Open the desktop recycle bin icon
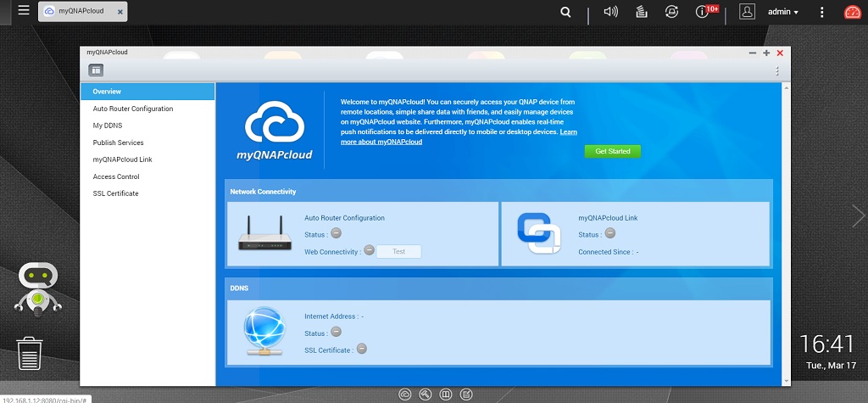The image size is (868, 403). click(x=30, y=353)
